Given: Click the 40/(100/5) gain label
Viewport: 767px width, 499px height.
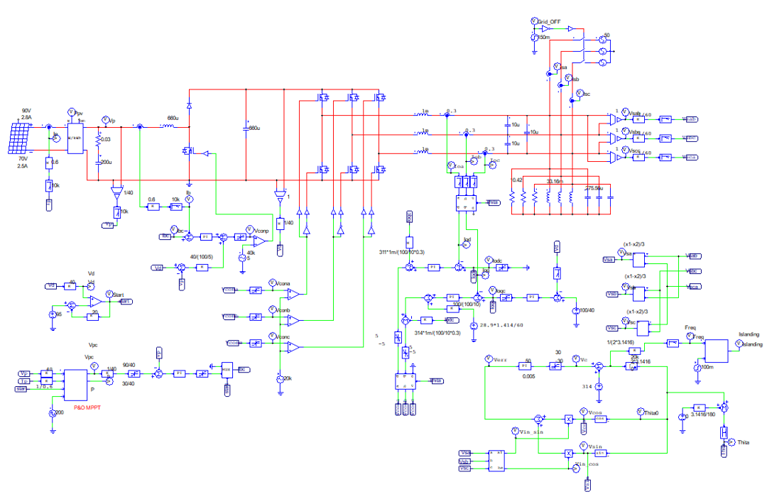Looking at the screenshot, I should (x=202, y=257).
